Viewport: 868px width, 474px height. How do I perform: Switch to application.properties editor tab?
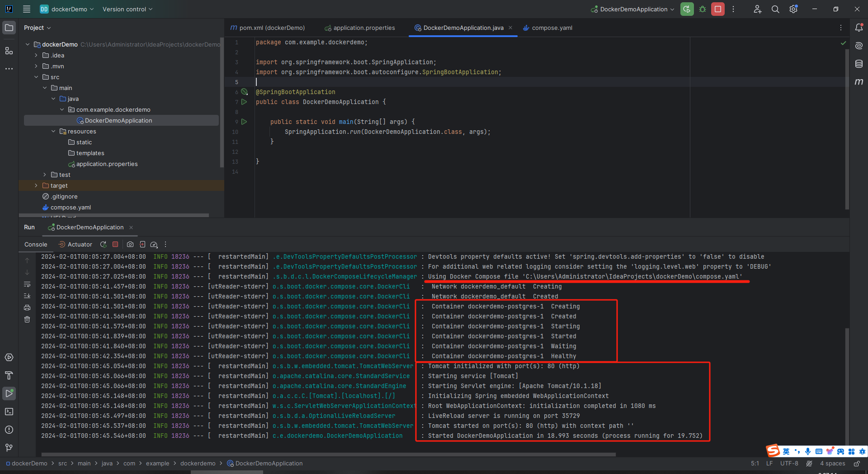point(360,28)
